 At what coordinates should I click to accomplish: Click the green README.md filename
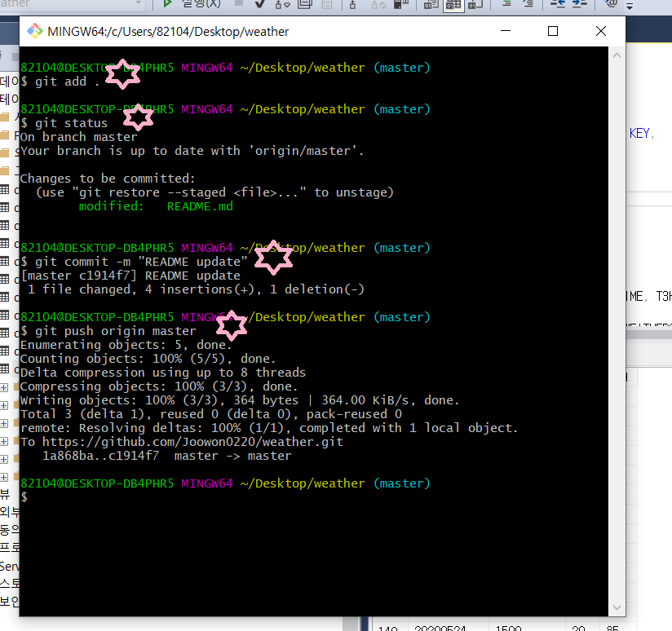click(x=200, y=206)
